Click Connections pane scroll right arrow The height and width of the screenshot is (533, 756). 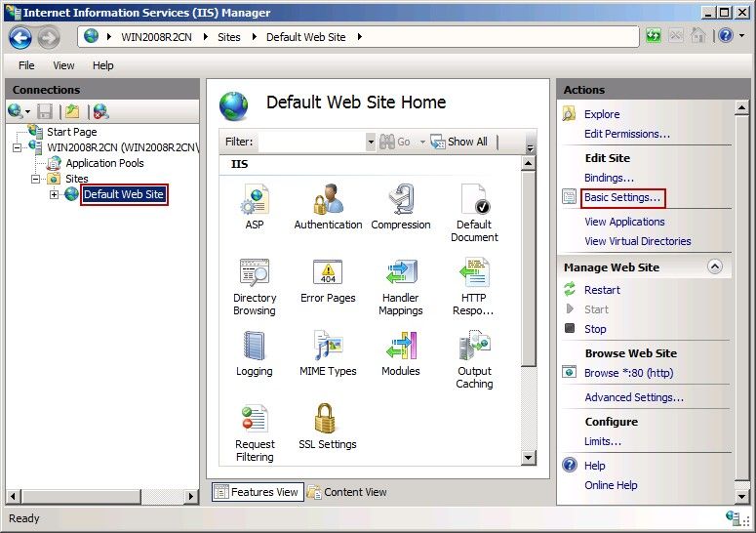[x=191, y=496]
